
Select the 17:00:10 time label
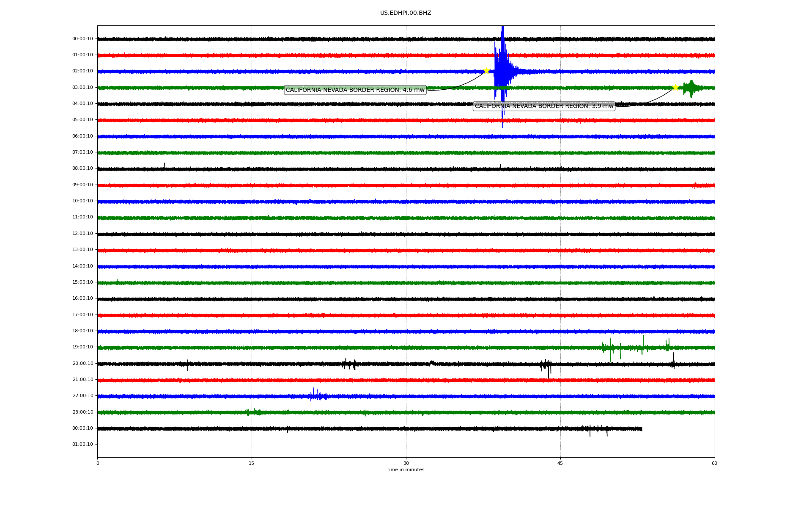click(82, 315)
